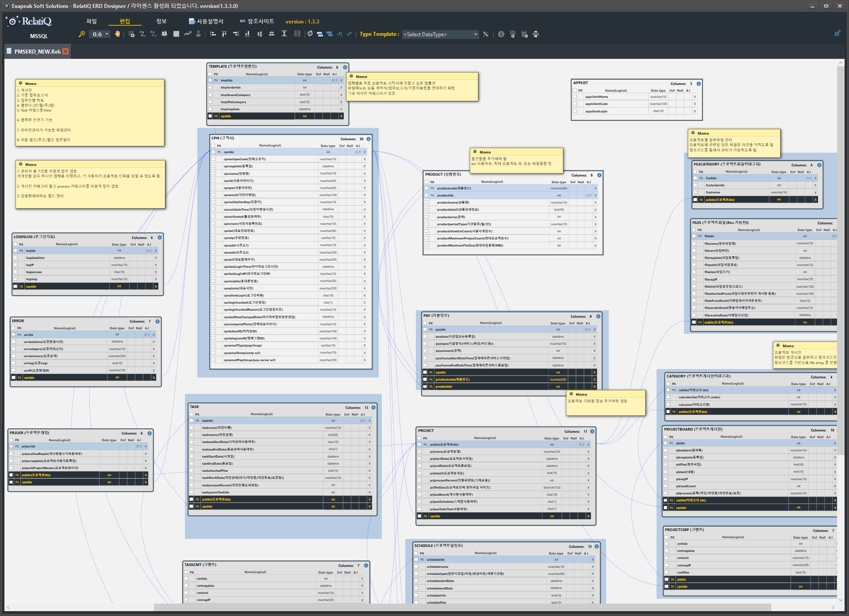Image resolution: width=849 pixels, height=616 pixels.
Task: Align selected tables to bottom edge
Action: 247,34
